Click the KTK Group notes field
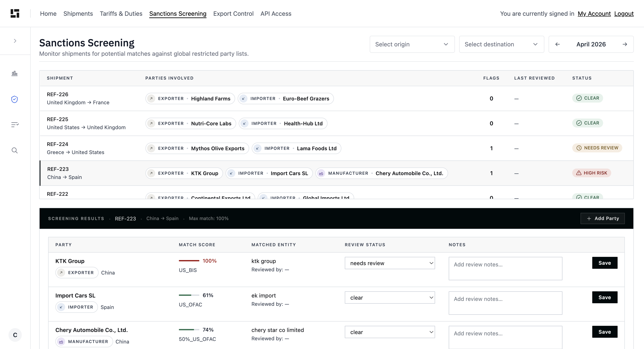644x349 pixels. [505, 269]
